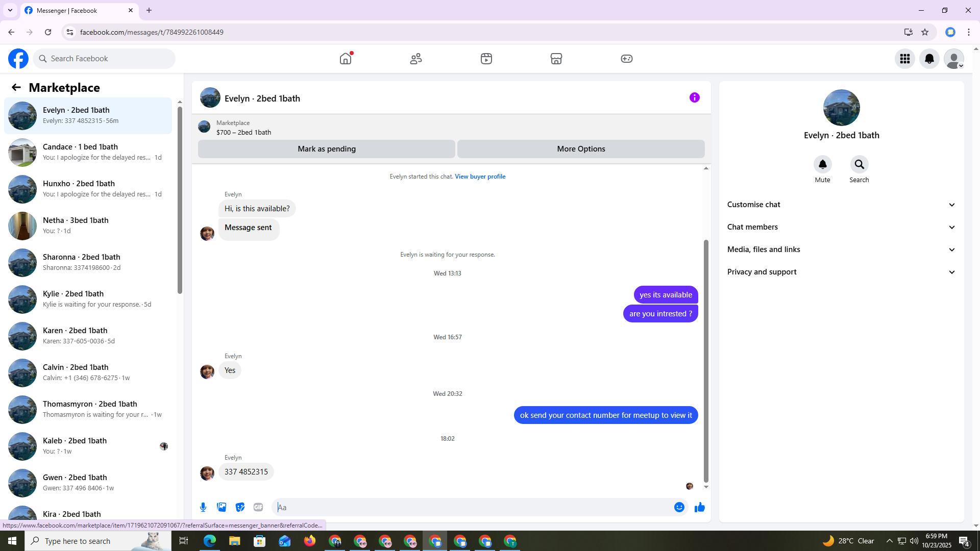
Task: Send a thumbs-up like
Action: (x=699, y=507)
